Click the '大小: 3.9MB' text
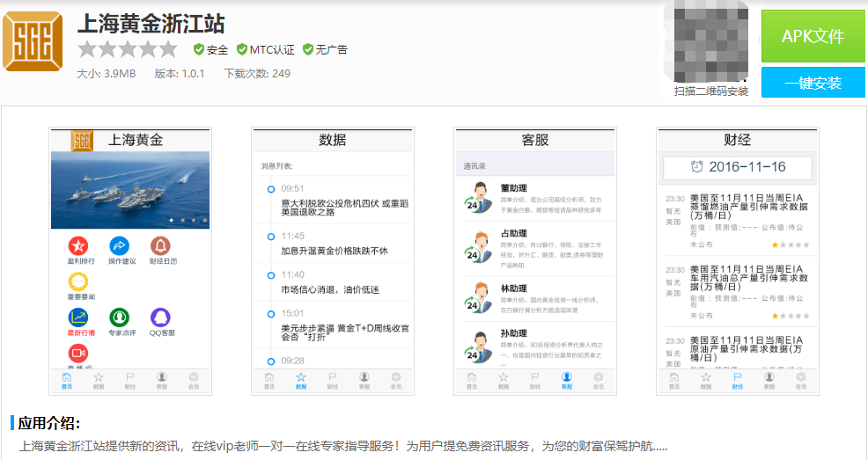Screen dimensions: 868x460 click(106, 74)
